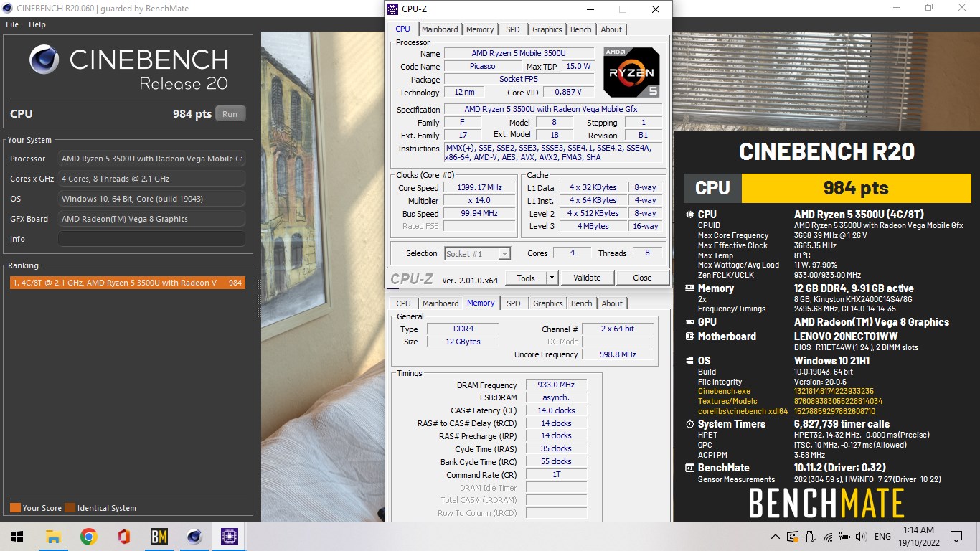Run the Cinebench CPU test
Image resolution: width=980 pixels, height=551 pixels.
[230, 114]
